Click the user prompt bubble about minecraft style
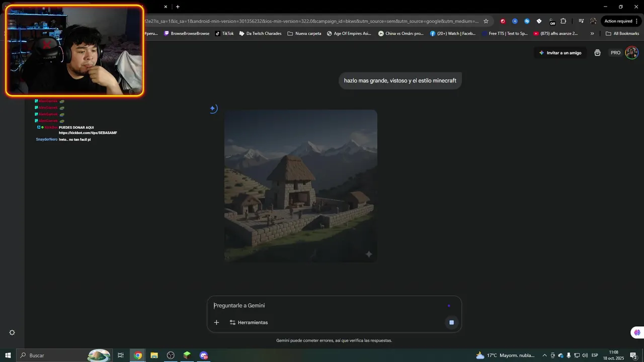This screenshot has width=644, height=362. tap(400, 80)
